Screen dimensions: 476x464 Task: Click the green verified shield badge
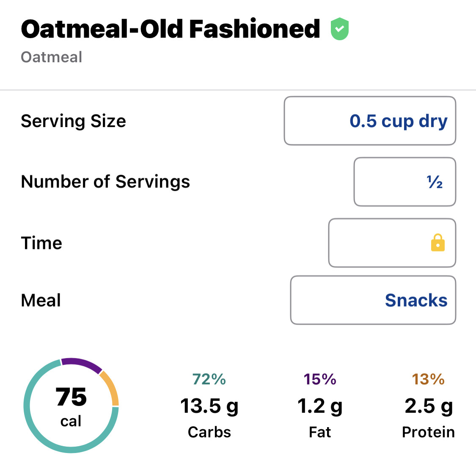tap(339, 29)
